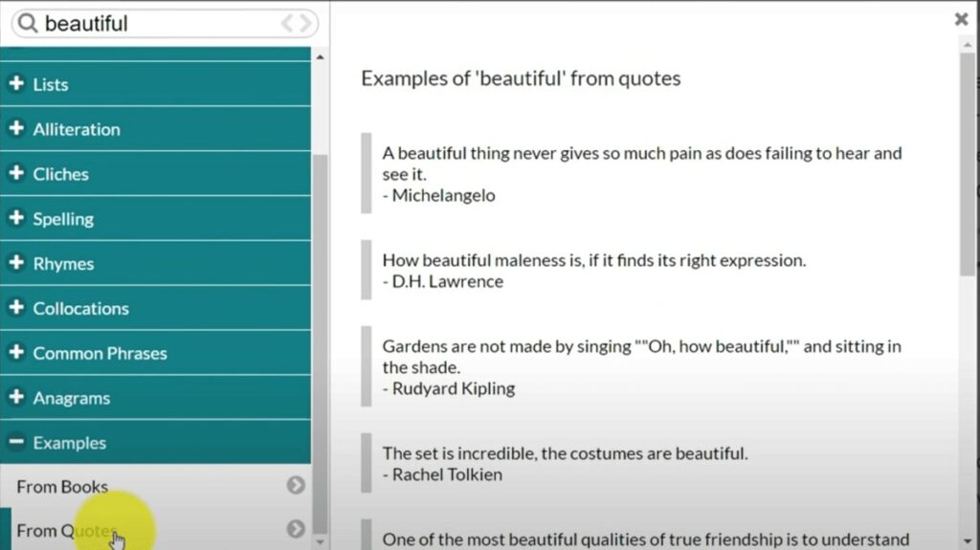Click sidebar scrollbar down arrow
Viewport: 980px width, 550px height.
click(320, 542)
